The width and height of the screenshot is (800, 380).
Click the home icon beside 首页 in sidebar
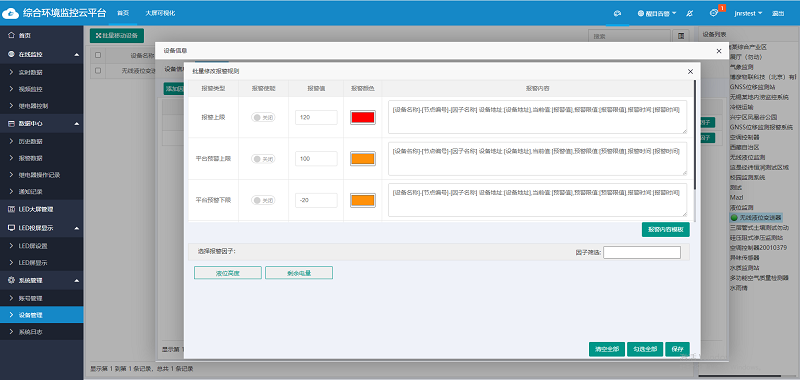click(11, 35)
